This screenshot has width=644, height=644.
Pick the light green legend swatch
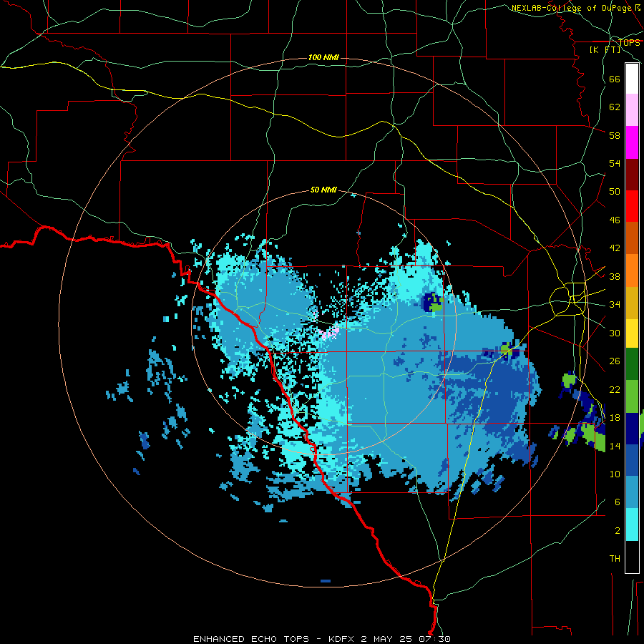pos(632,396)
